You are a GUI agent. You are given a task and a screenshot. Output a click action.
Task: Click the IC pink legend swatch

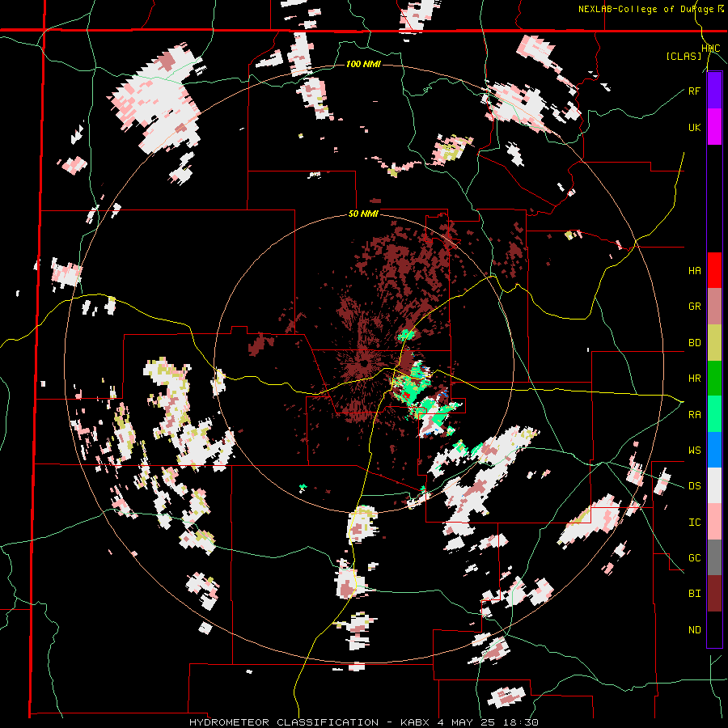click(714, 522)
